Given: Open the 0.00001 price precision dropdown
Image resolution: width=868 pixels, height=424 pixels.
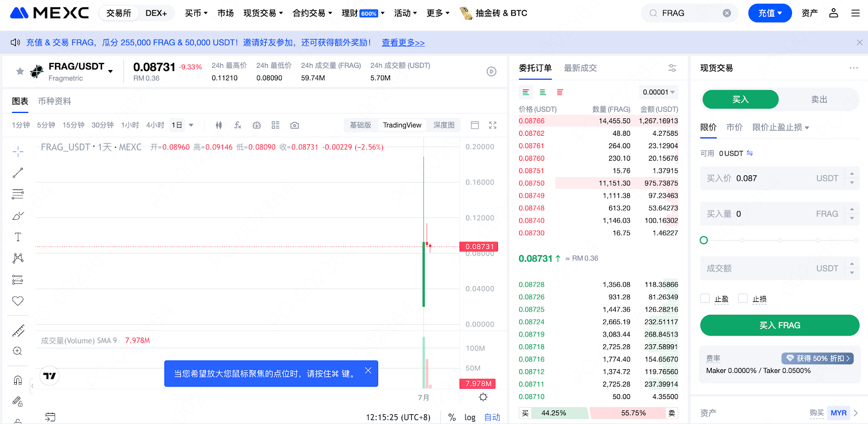Looking at the screenshot, I should [659, 92].
